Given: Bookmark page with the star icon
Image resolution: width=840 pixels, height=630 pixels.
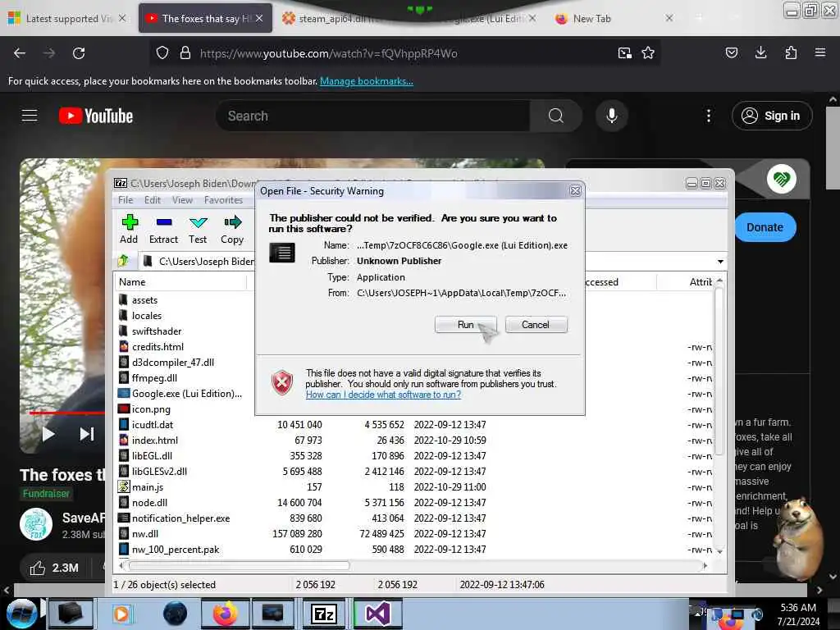Looking at the screenshot, I should coord(648,53).
